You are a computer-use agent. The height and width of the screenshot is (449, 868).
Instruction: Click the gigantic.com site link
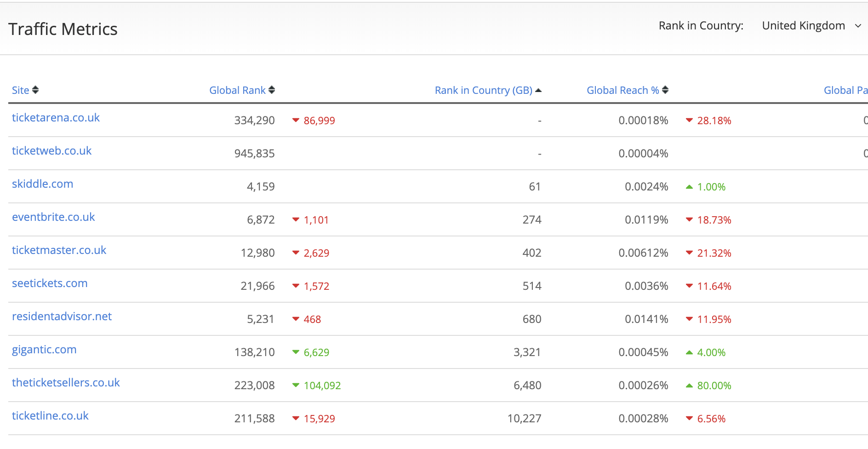point(44,350)
